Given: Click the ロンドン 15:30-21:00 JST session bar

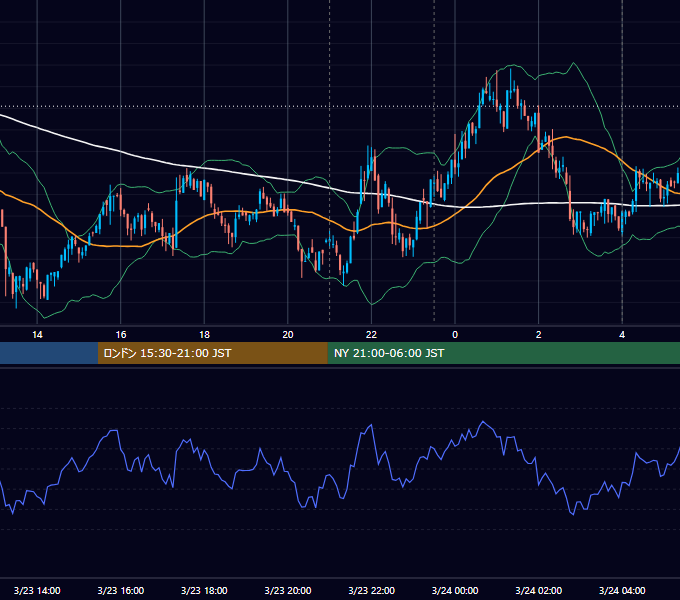Looking at the screenshot, I should 212,353.
